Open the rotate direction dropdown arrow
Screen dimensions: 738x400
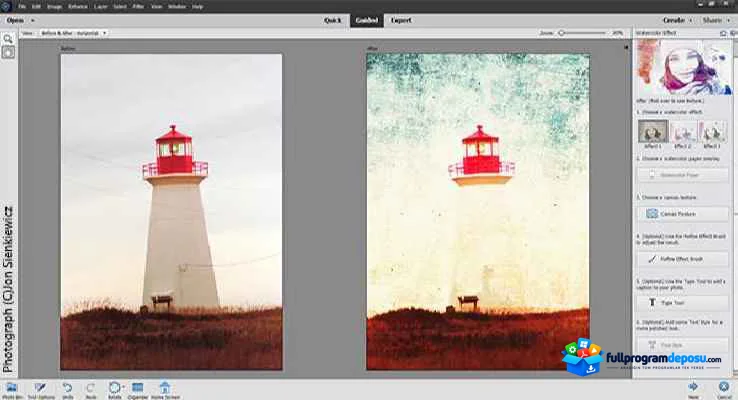pyautogui.click(x=124, y=388)
